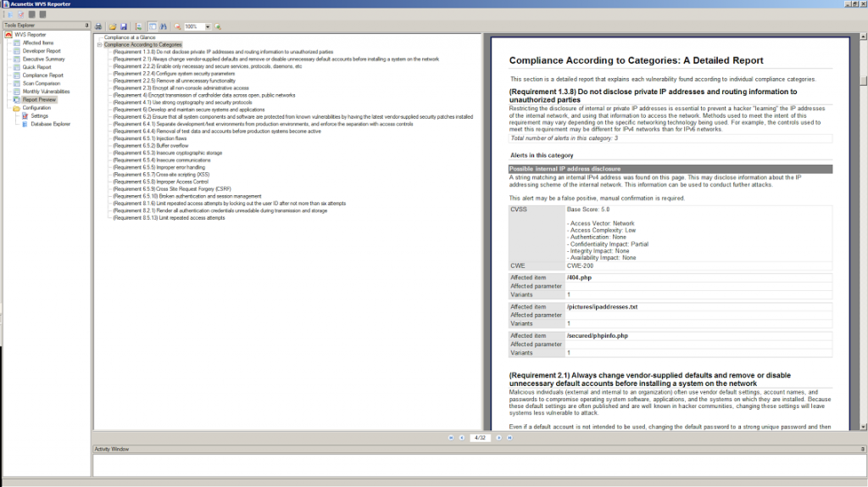Click the report preview scrollbar down arrow
This screenshot has height=487, width=868.
(863, 427)
